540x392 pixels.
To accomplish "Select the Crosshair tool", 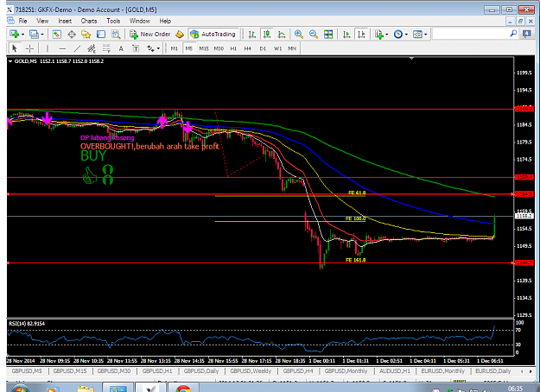I will 29,48.
